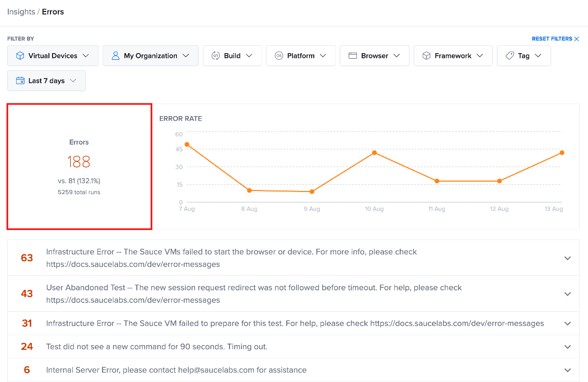This screenshot has height=382, width=588.
Task: Click the FILTER BY label
Action: pyautogui.click(x=21, y=39)
